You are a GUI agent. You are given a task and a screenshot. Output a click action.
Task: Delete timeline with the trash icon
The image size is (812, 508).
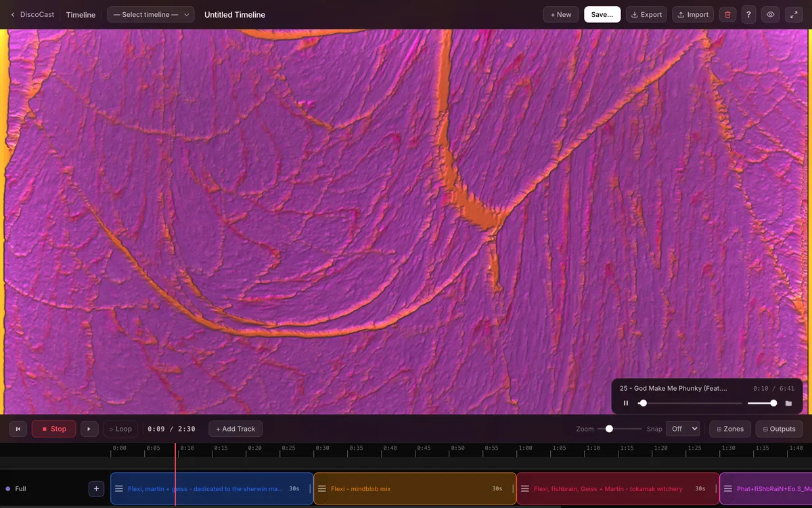pos(727,14)
